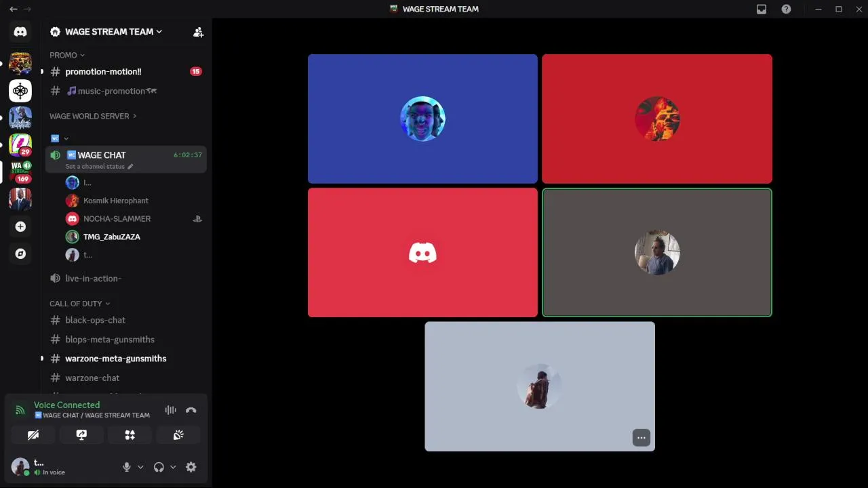Edit channel status pencil icon
The height and width of the screenshot is (488, 868).
pyautogui.click(x=130, y=167)
